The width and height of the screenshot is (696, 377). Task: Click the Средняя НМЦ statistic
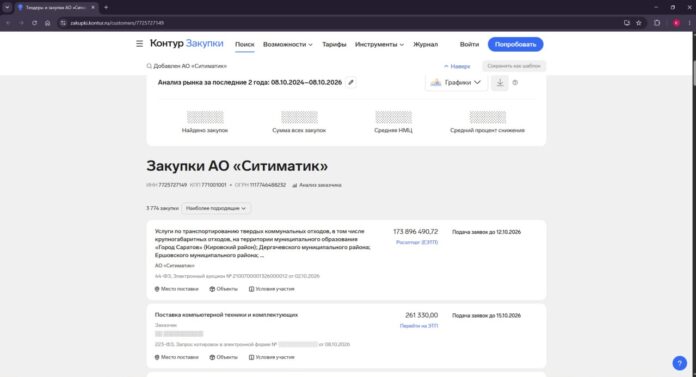click(393, 122)
